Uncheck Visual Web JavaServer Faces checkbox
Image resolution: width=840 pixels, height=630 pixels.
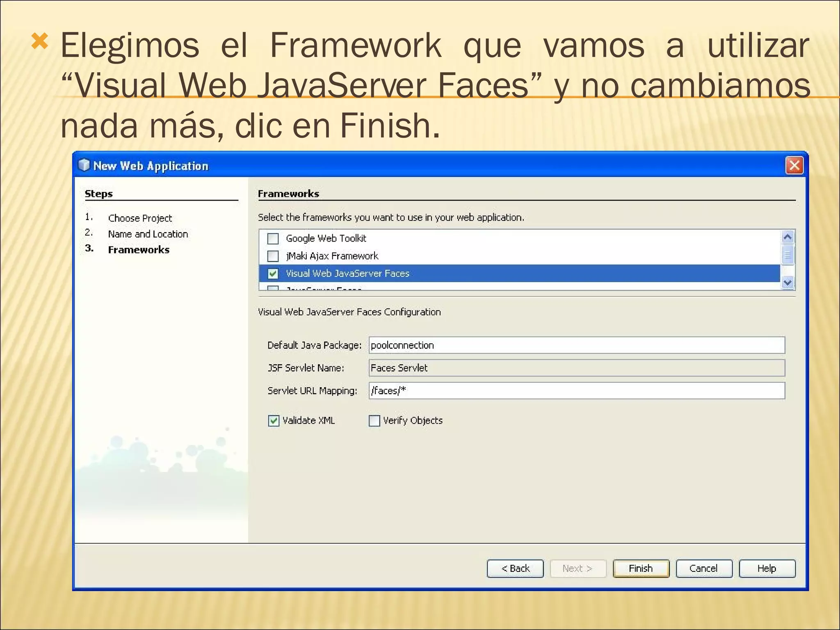coord(273,274)
